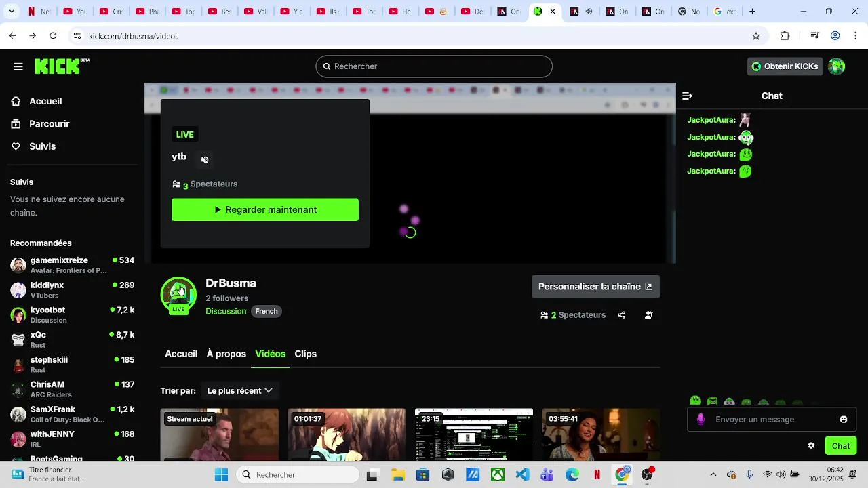Select the first green quick emote
868x488 pixels.
(695, 401)
